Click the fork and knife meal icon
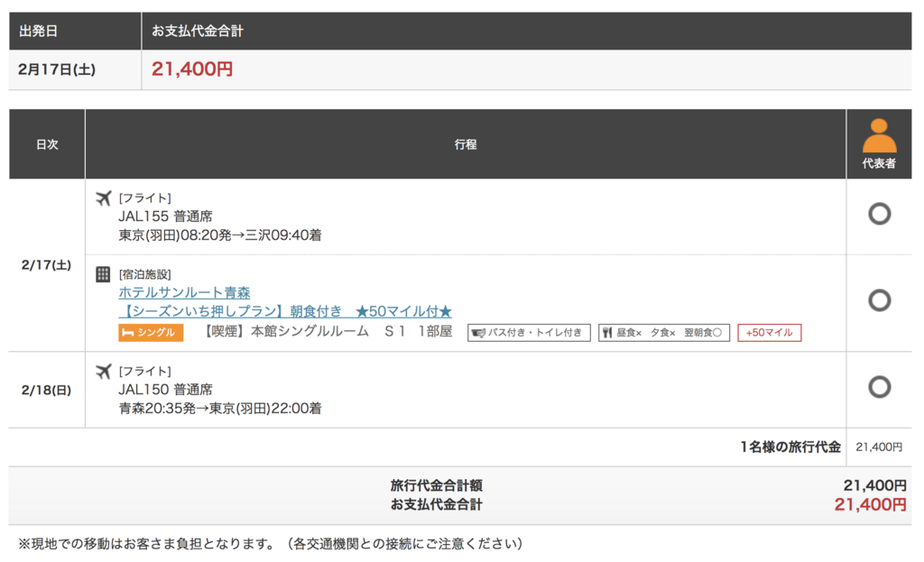The width and height of the screenshot is (924, 562). click(607, 333)
